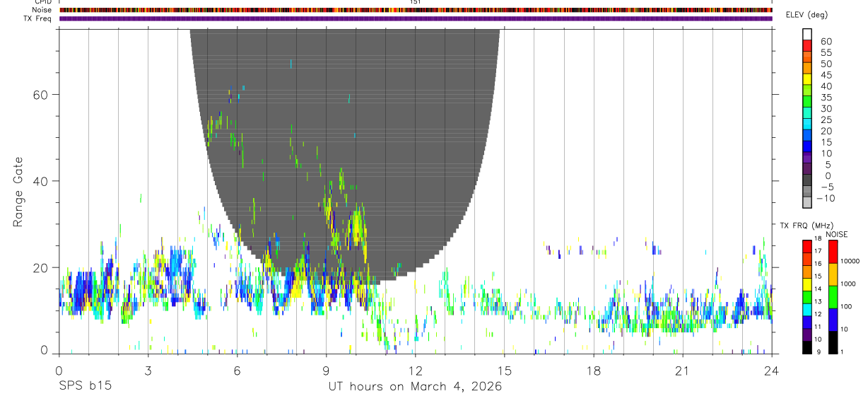The image size is (868, 401).
Task: Click the purple TX Freq strip above the plot
Action: pos(416,18)
